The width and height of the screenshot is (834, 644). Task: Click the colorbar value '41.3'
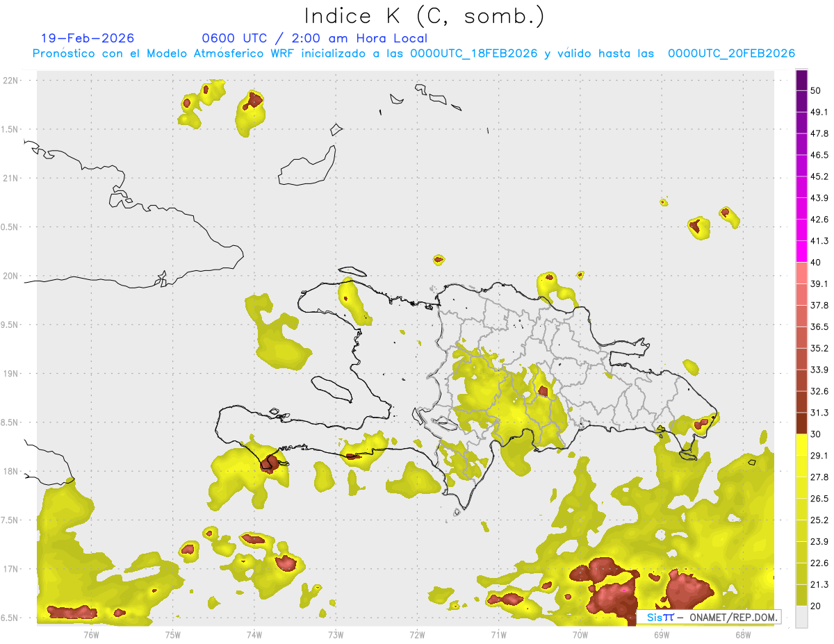point(819,241)
